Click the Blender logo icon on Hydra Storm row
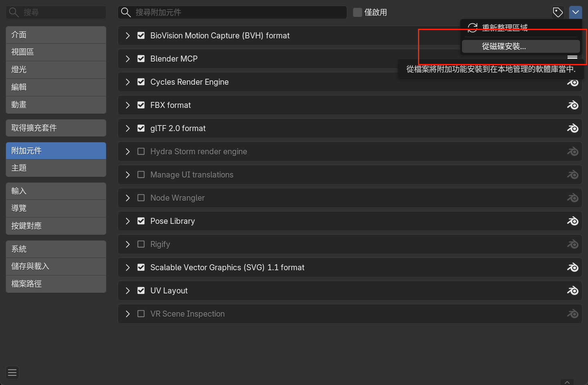588x385 pixels. 573,152
